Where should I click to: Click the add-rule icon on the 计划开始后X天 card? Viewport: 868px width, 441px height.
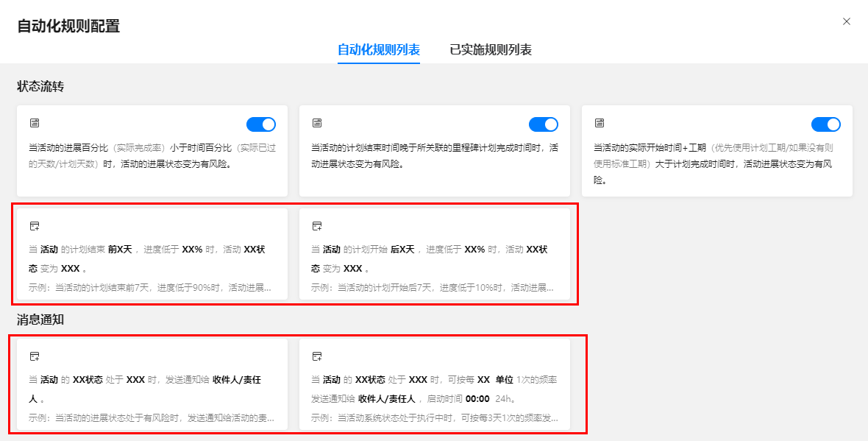point(317,225)
